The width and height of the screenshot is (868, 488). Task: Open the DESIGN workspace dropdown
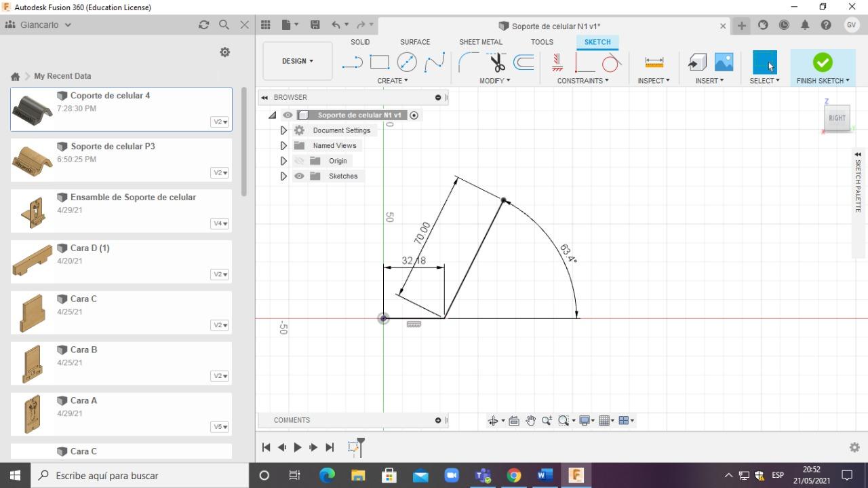[298, 61]
